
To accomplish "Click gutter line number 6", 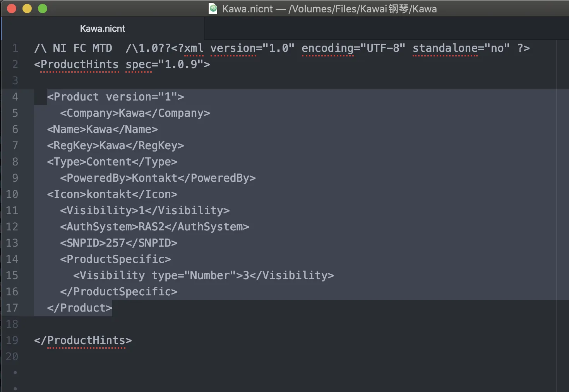I will pos(15,130).
